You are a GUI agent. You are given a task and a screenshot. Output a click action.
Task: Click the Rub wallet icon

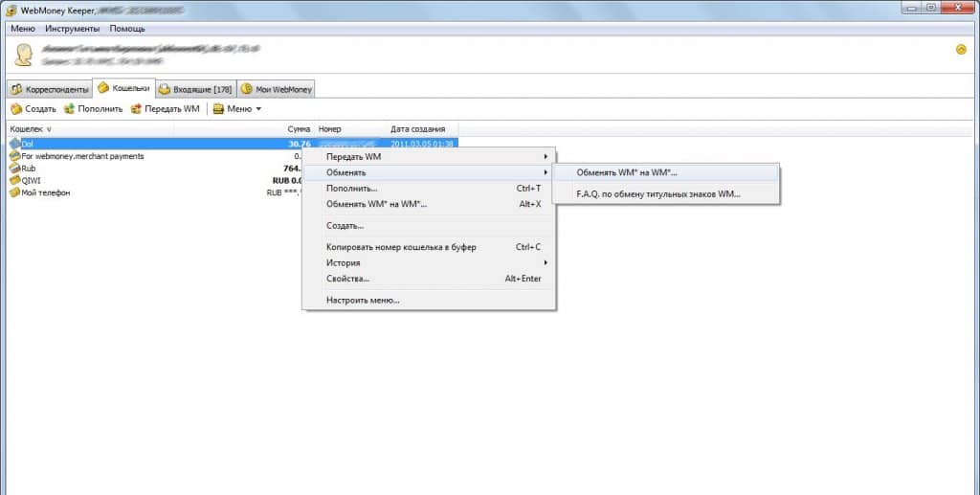(x=15, y=169)
